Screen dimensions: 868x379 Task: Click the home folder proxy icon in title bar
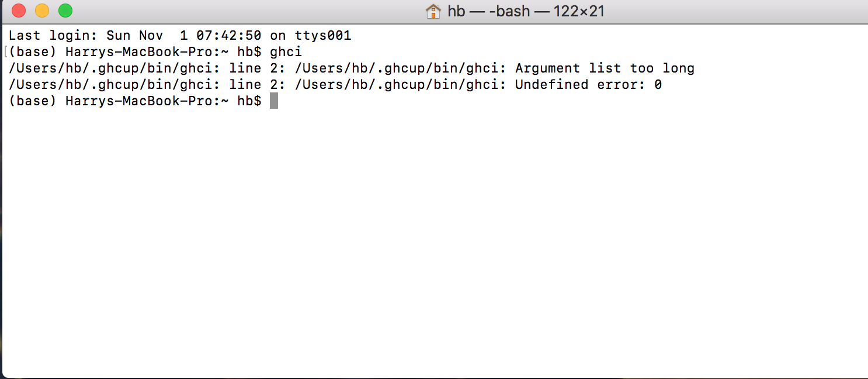pos(435,11)
